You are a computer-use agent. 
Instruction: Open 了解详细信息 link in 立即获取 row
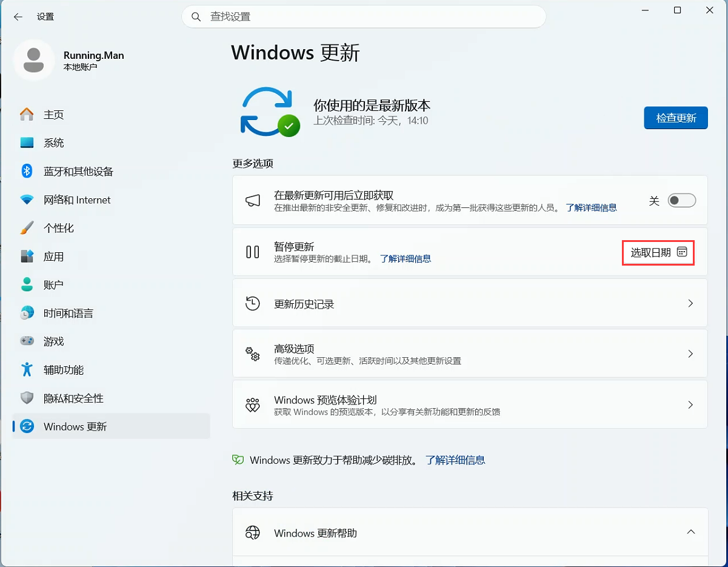click(x=592, y=207)
